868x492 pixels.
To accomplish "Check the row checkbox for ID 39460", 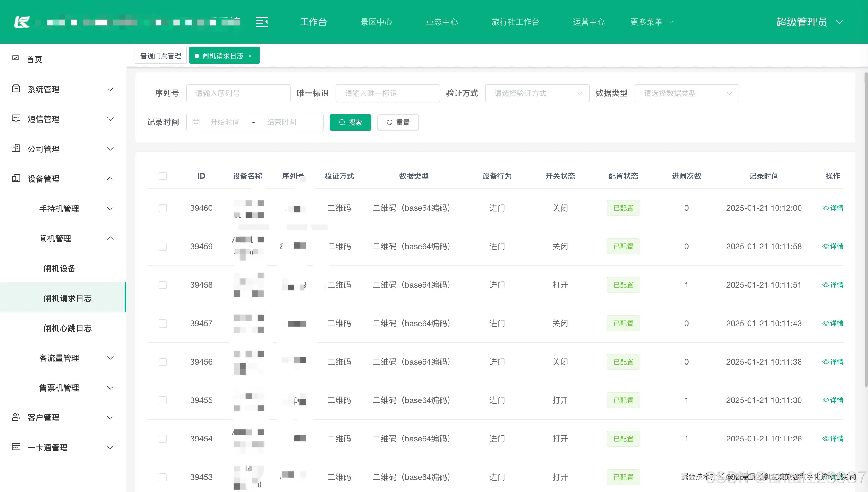I will (162, 208).
